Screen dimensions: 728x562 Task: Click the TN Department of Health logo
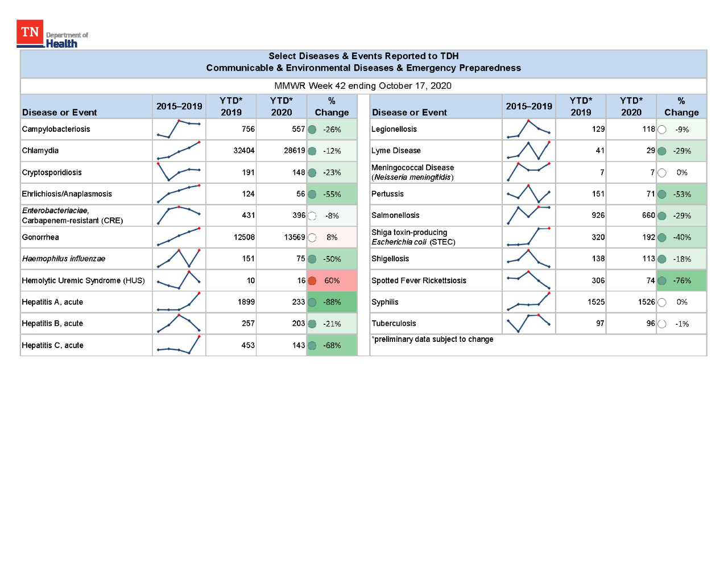(x=52, y=34)
